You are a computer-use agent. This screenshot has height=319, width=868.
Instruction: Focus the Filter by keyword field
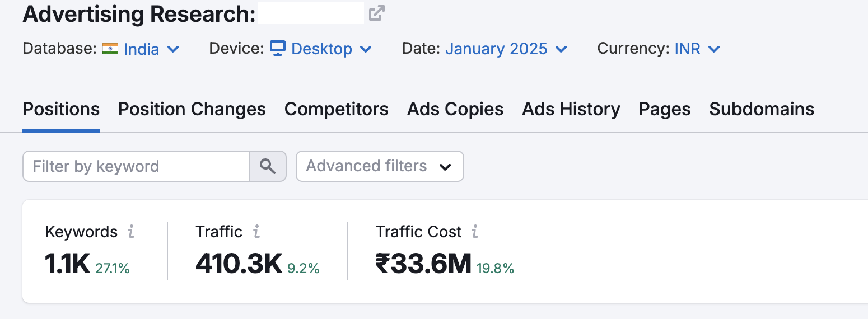[136, 166]
